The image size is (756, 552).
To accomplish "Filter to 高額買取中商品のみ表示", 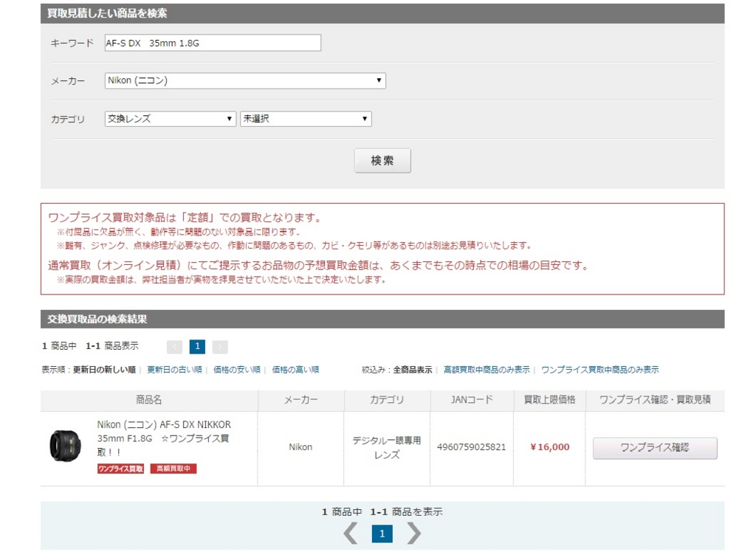I will 487,370.
